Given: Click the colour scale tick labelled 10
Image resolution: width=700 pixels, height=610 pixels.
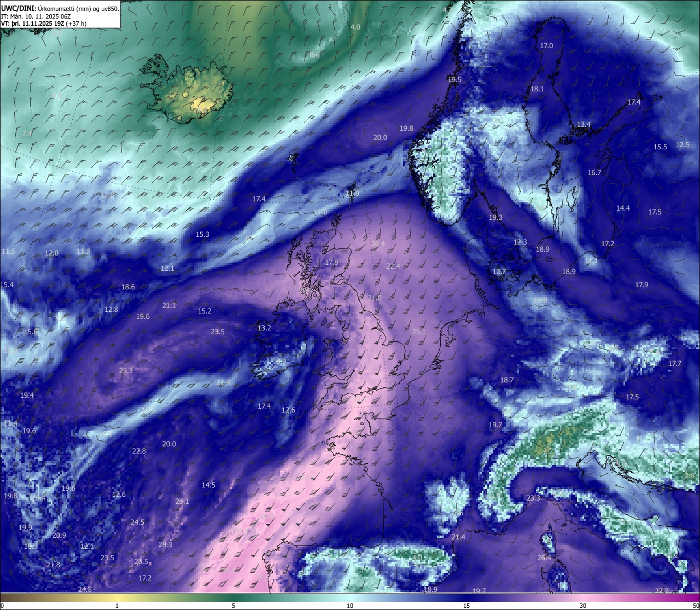Looking at the screenshot, I should [350, 606].
